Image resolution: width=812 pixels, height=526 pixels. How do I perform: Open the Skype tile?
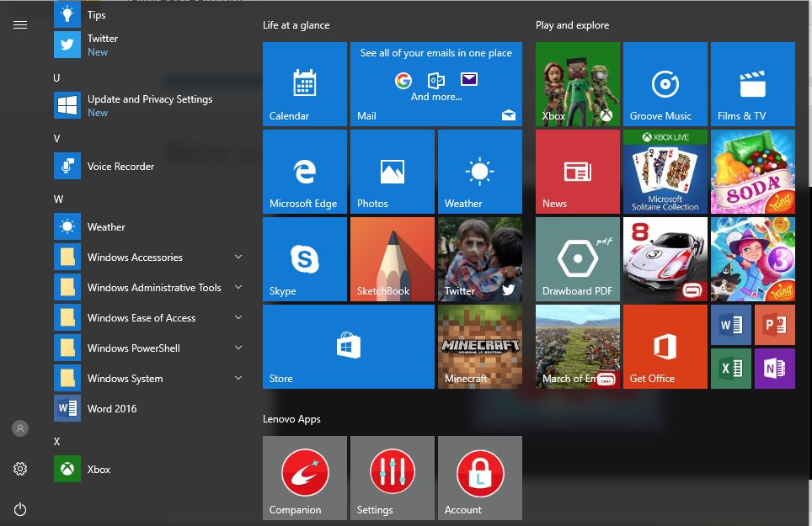[x=304, y=259]
